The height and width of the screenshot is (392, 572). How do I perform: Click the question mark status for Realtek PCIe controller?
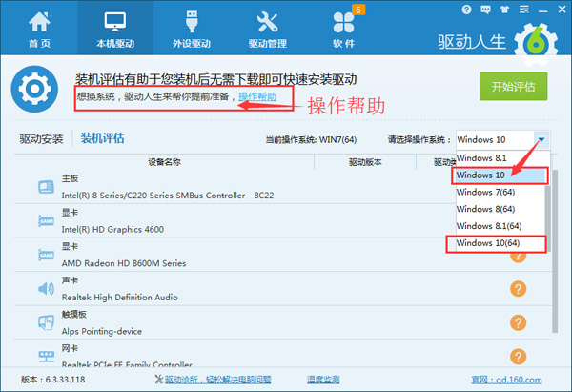[518, 357]
